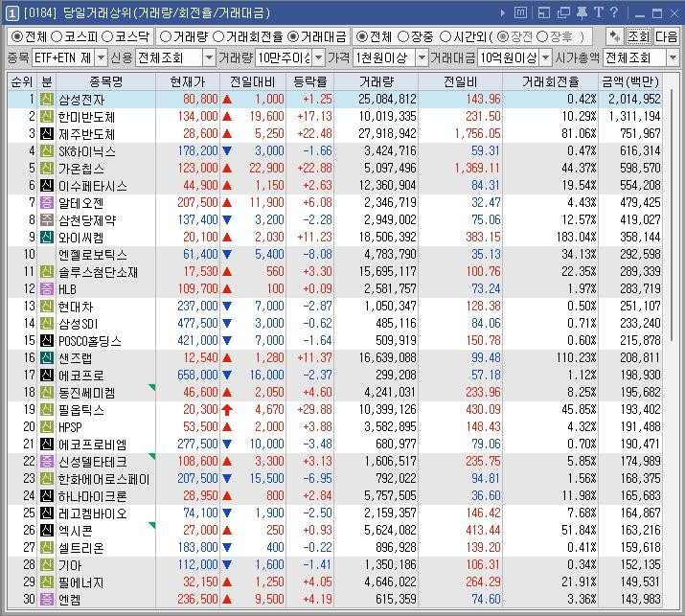Click 레고켐바이오 price 74,100
Image resolution: width=685 pixels, height=616 pixels.
pos(200,513)
